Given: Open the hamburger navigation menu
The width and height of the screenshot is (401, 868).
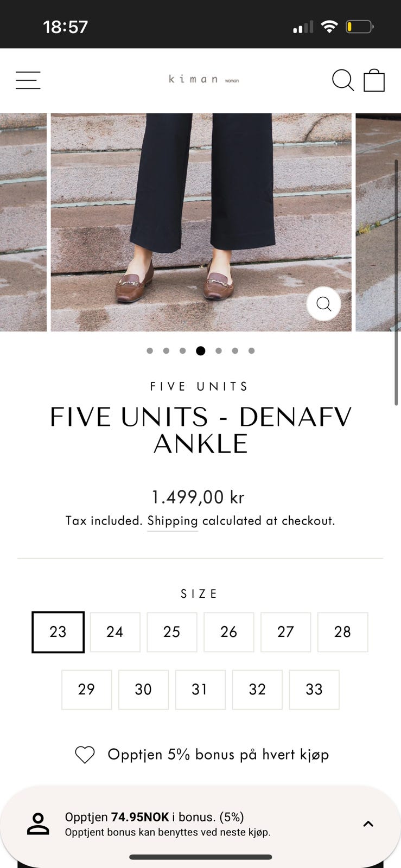Looking at the screenshot, I should [x=28, y=80].
